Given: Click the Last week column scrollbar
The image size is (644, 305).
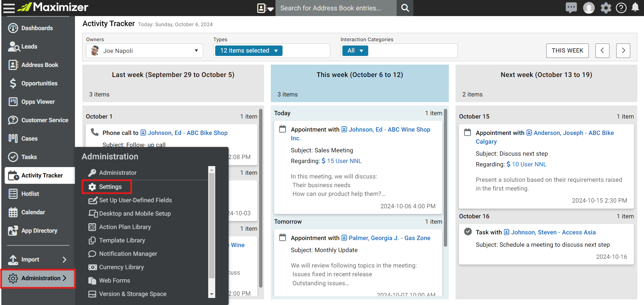Looking at the screenshot, I should click(x=261, y=198).
